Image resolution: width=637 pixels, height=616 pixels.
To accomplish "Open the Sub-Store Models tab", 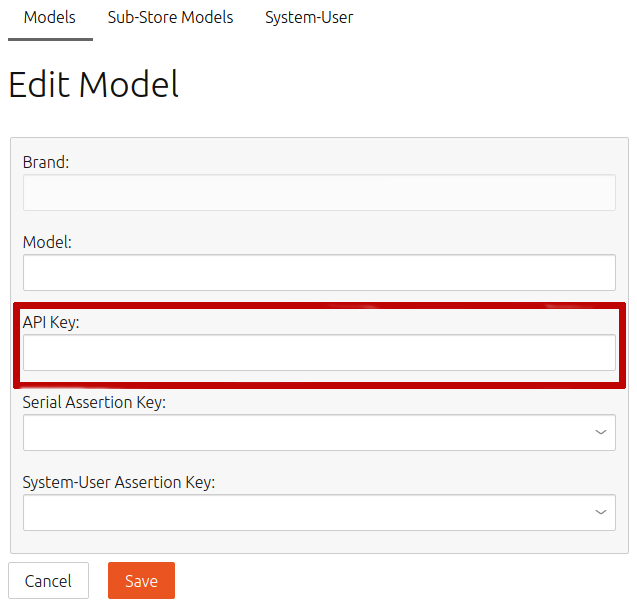I will (x=170, y=18).
